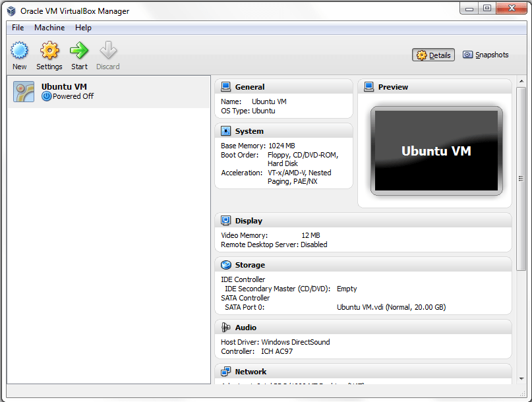
Task: Click the Base Memory 1024 MB value
Action: (x=281, y=146)
